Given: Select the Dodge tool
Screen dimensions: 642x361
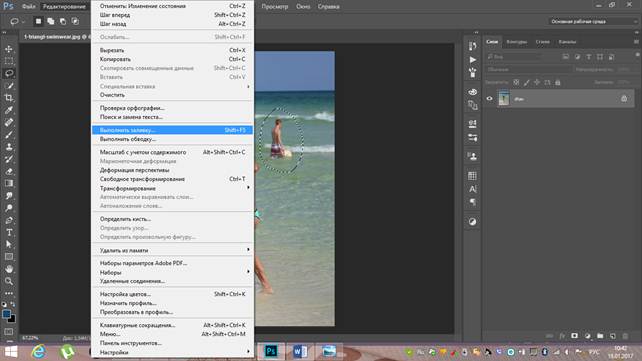Looking at the screenshot, I should pos(9,208).
